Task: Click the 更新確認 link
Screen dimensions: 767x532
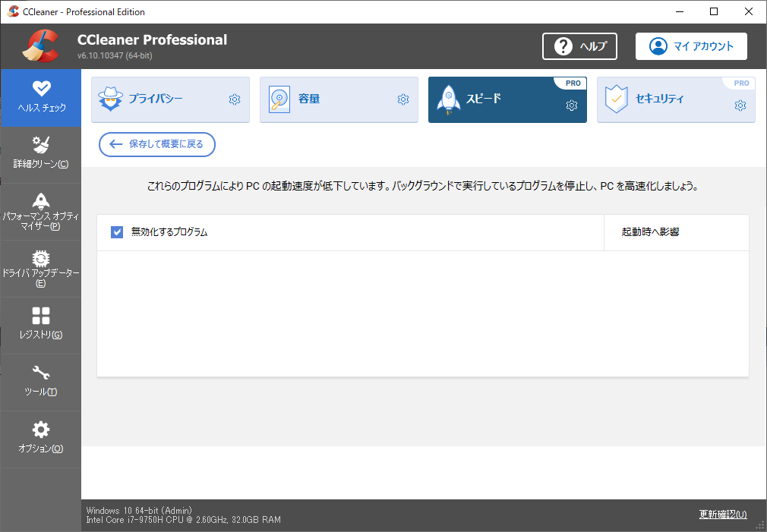Action: (x=723, y=515)
